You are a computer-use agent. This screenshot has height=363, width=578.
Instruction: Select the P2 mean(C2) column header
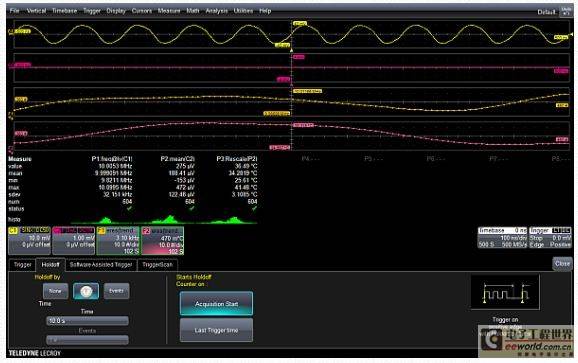tap(177, 159)
